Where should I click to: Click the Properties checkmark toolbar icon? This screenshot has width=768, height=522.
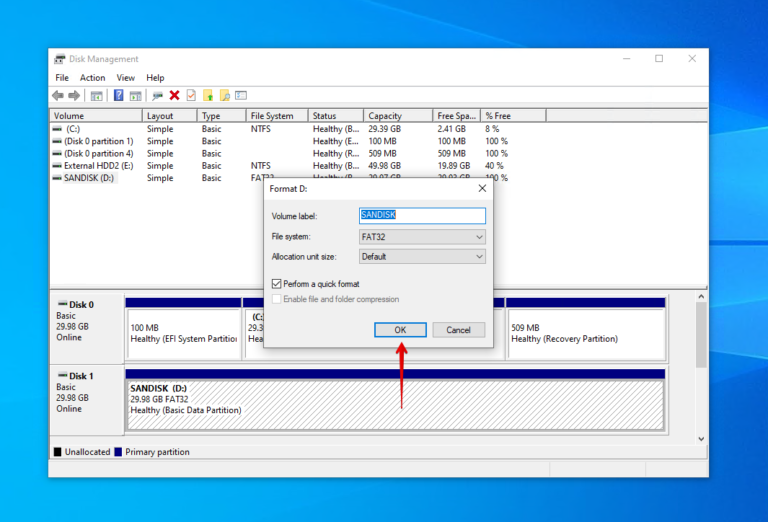(x=191, y=96)
